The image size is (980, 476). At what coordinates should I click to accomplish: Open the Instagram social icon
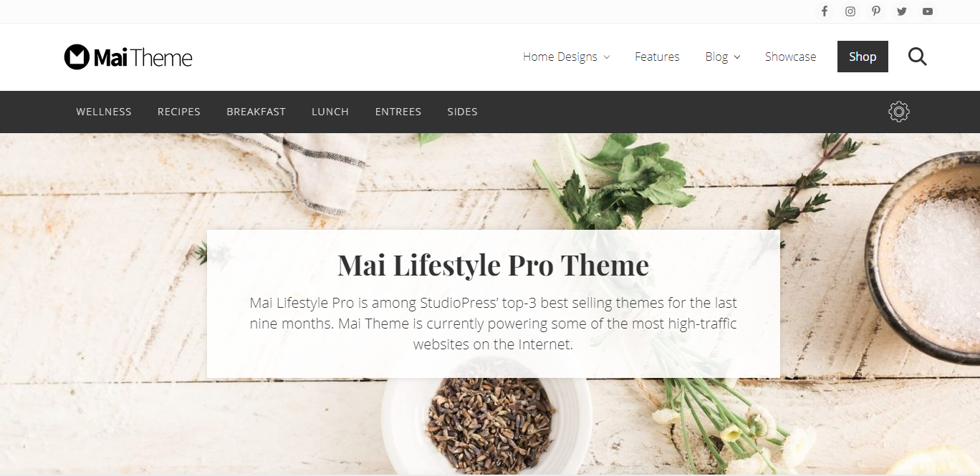click(x=850, y=11)
